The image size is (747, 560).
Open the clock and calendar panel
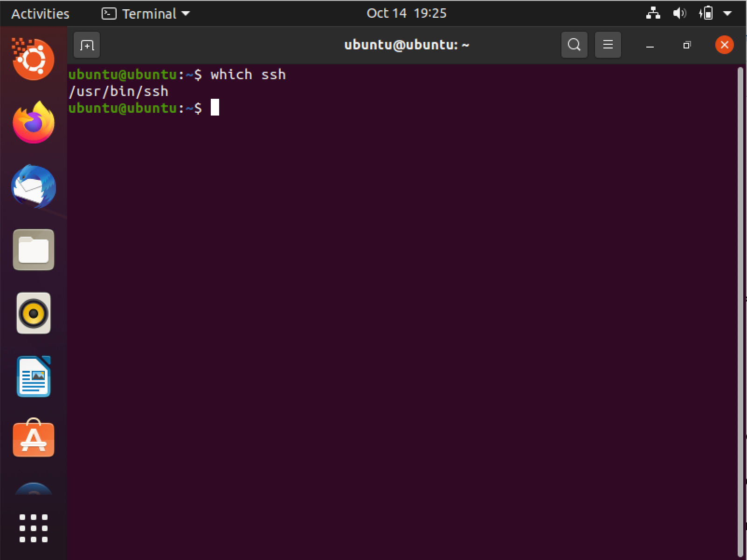pyautogui.click(x=406, y=14)
